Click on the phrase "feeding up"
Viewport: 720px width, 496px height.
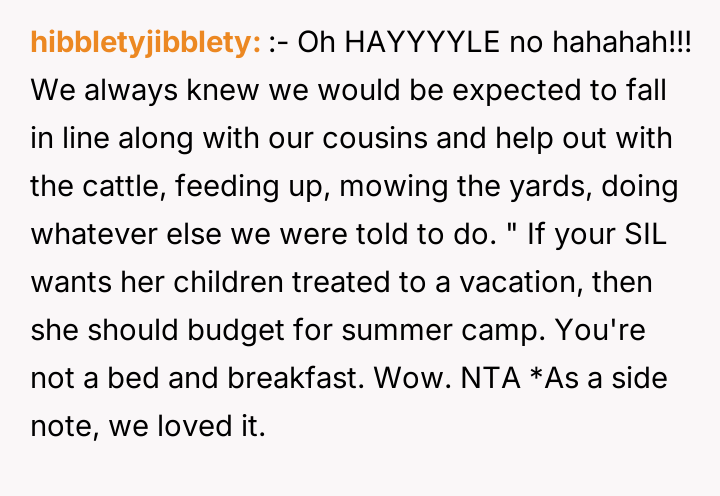240,186
